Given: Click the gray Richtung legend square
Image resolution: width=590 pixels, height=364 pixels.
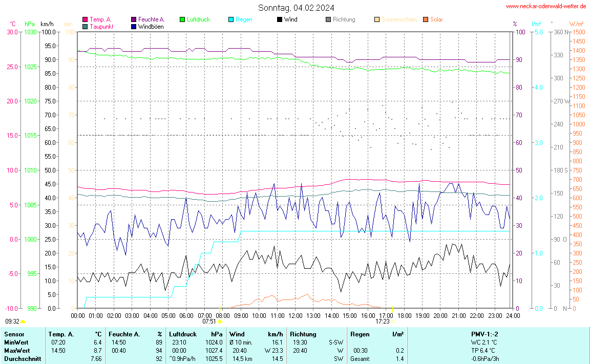Looking at the screenshot, I should 328,19.
